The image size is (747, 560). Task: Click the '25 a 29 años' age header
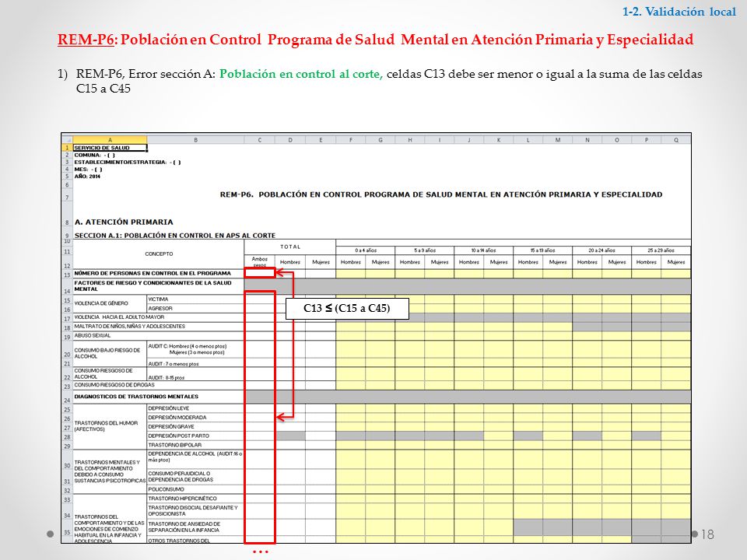click(661, 250)
